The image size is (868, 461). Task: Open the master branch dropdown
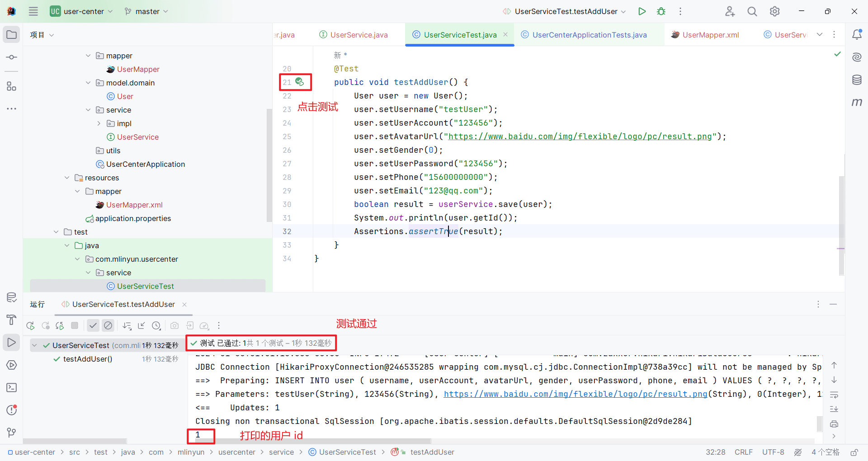146,11
